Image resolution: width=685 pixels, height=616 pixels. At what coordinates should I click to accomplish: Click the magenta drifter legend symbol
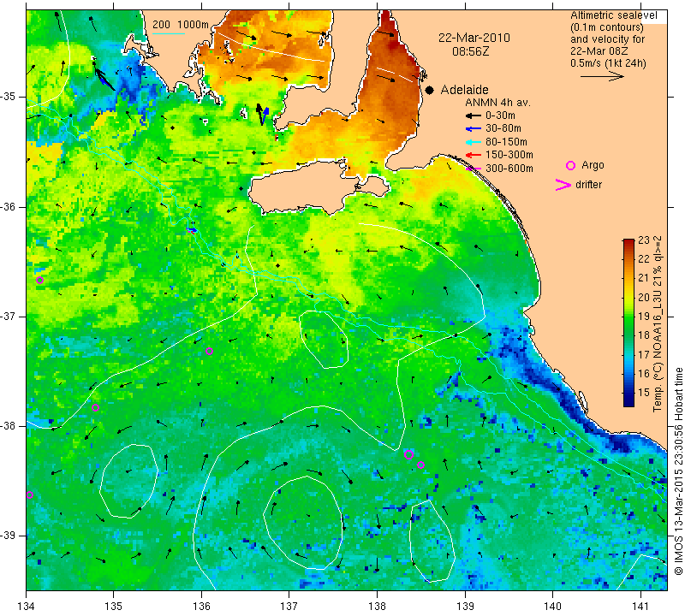[563, 185]
